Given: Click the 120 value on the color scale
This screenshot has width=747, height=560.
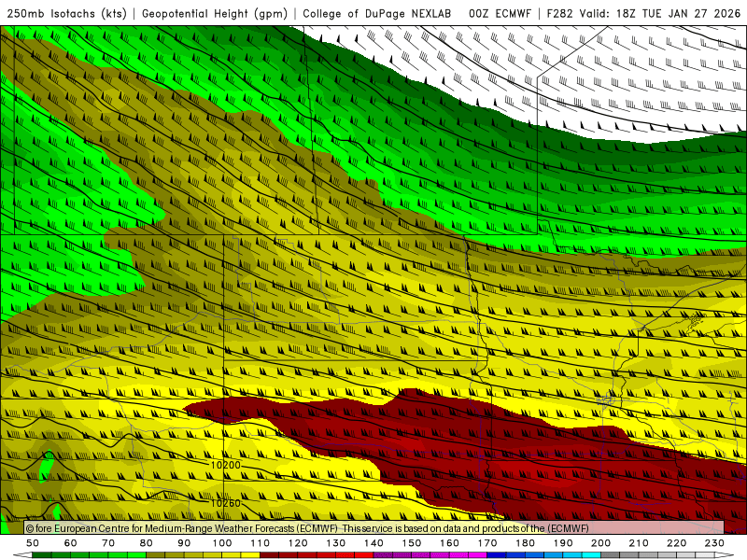Looking at the screenshot, I should pos(298,543).
